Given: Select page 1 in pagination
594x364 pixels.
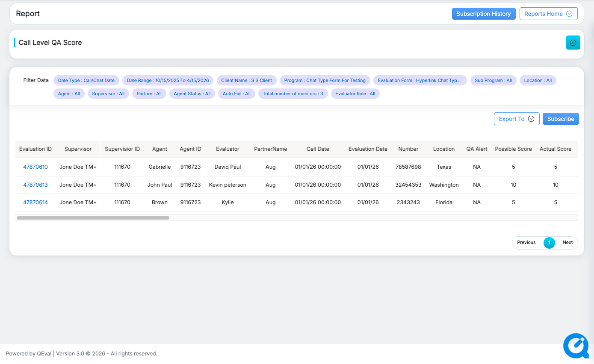Looking at the screenshot, I should click(x=549, y=243).
